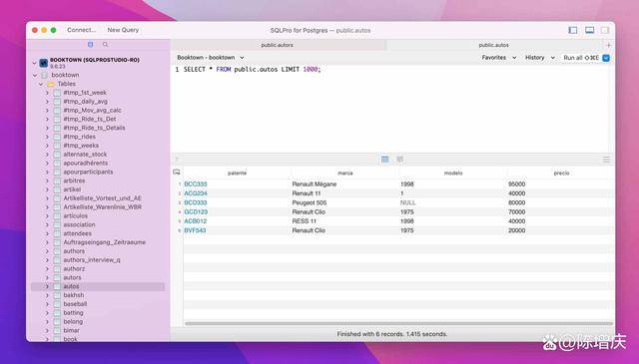Viewport: 639px width, 364px height.
Task: Select the articulos table
Action: click(x=76, y=215)
